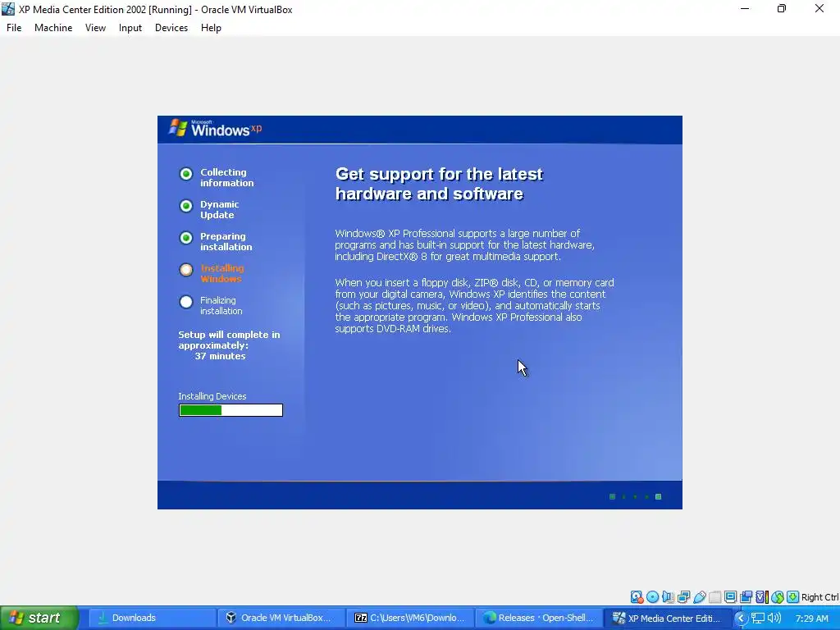This screenshot has height=630, width=840.
Task: Open the Machine menu
Action: (x=53, y=28)
